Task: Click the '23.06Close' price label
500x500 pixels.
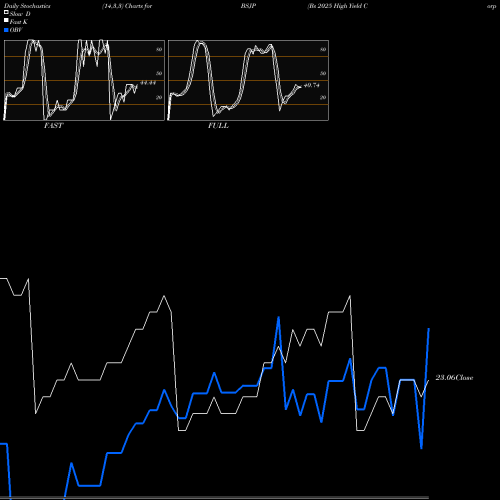Action: pyautogui.click(x=454, y=378)
